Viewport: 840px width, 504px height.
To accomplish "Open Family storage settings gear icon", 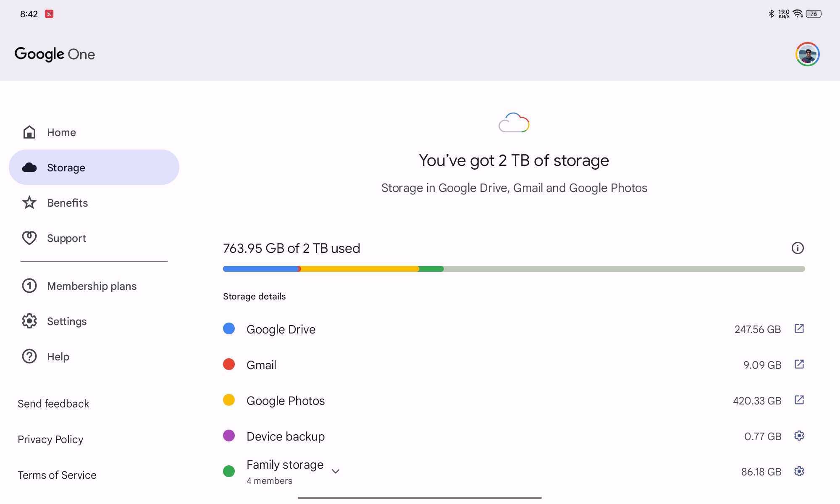I will coord(799,471).
